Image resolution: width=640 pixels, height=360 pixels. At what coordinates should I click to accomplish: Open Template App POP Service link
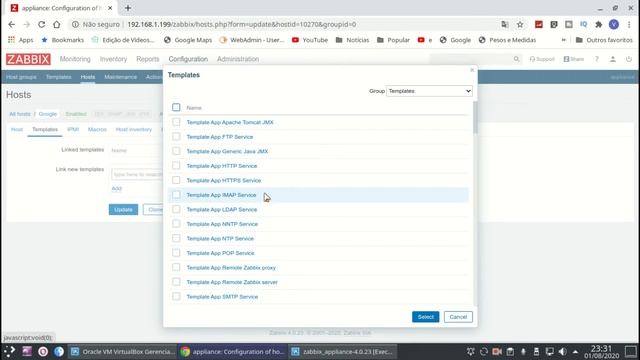click(220, 253)
